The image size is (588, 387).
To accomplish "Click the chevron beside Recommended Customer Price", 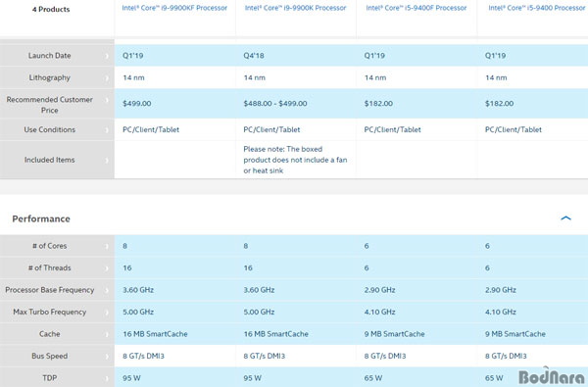I will 107,100.
